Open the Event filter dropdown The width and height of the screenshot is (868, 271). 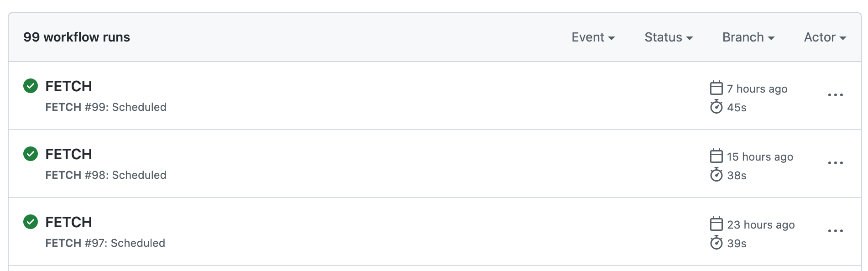[593, 37]
